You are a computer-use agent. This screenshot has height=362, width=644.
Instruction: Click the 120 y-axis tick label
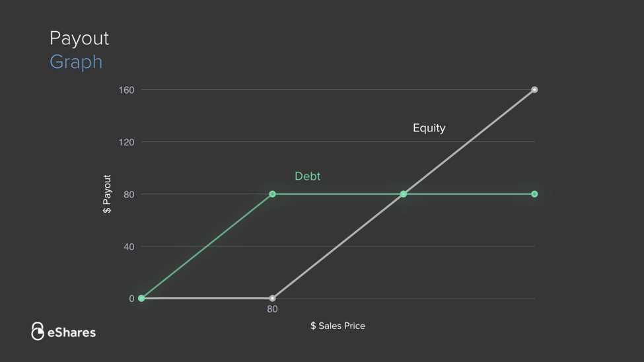pyautogui.click(x=126, y=142)
